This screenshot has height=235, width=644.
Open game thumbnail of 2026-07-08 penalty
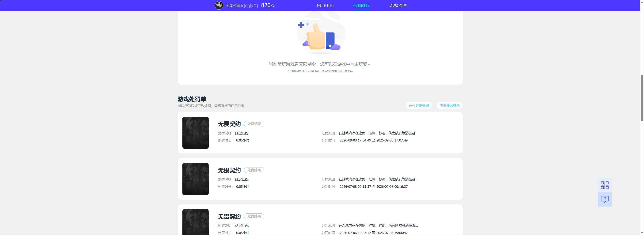tap(195, 179)
